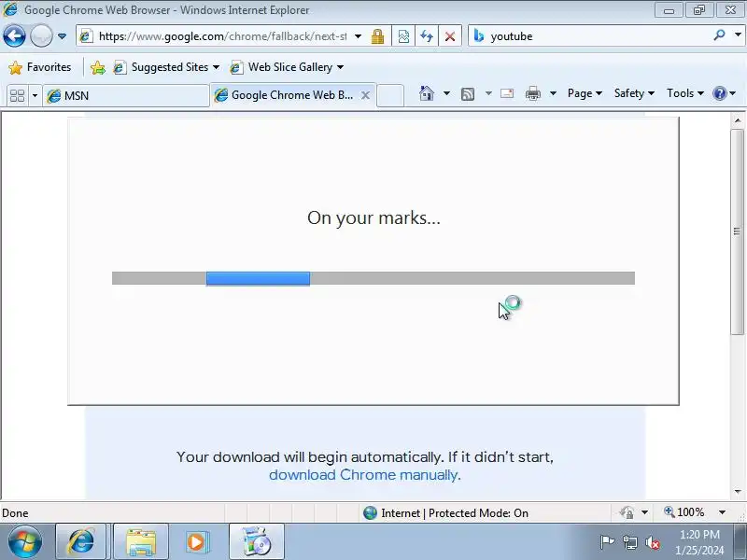Open the Safety menu

[x=634, y=93]
